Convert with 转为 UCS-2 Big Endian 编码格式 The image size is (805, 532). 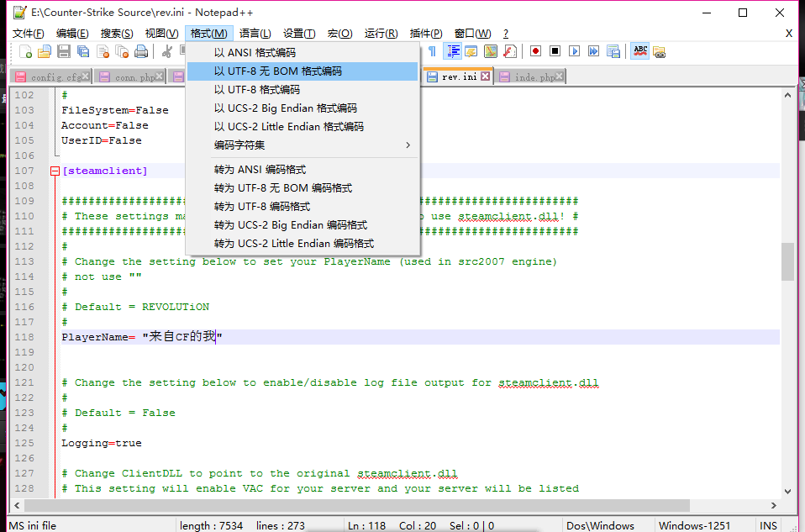[303, 225]
